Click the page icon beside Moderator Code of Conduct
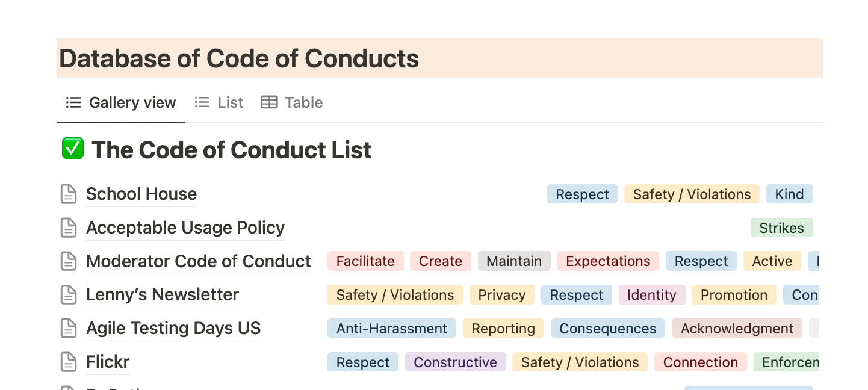The width and height of the screenshot is (868, 390). 69,261
